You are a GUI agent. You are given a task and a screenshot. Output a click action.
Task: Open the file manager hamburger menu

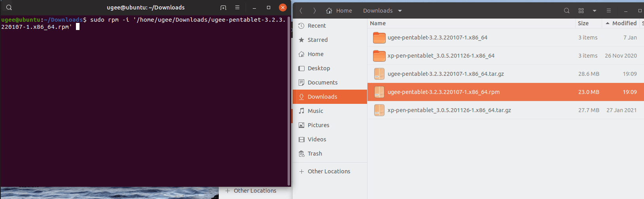pos(609,11)
